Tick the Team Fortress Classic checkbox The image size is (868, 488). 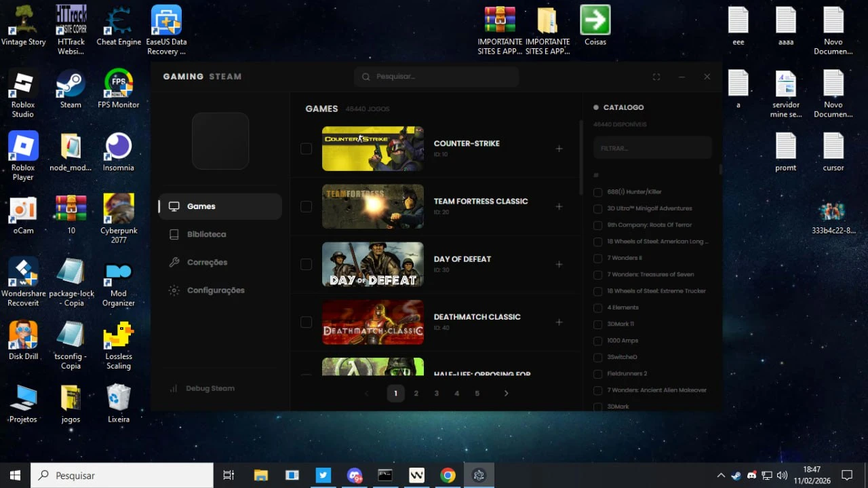307,206
